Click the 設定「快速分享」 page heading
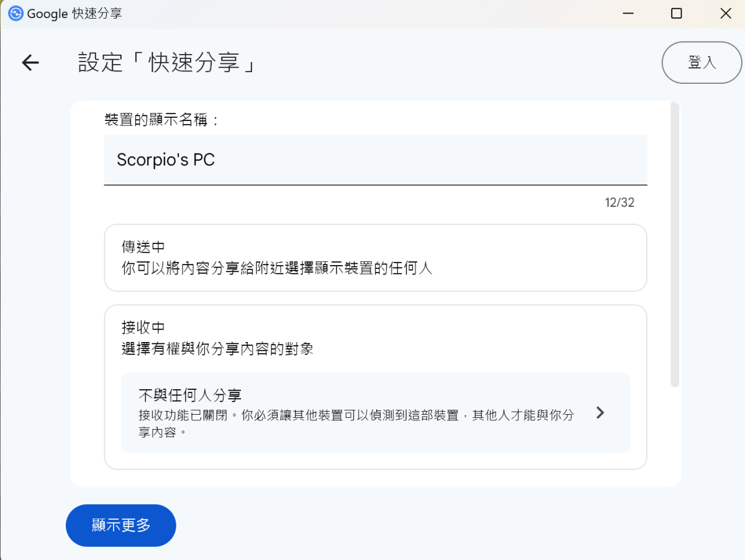The height and width of the screenshot is (560, 745). [x=168, y=63]
